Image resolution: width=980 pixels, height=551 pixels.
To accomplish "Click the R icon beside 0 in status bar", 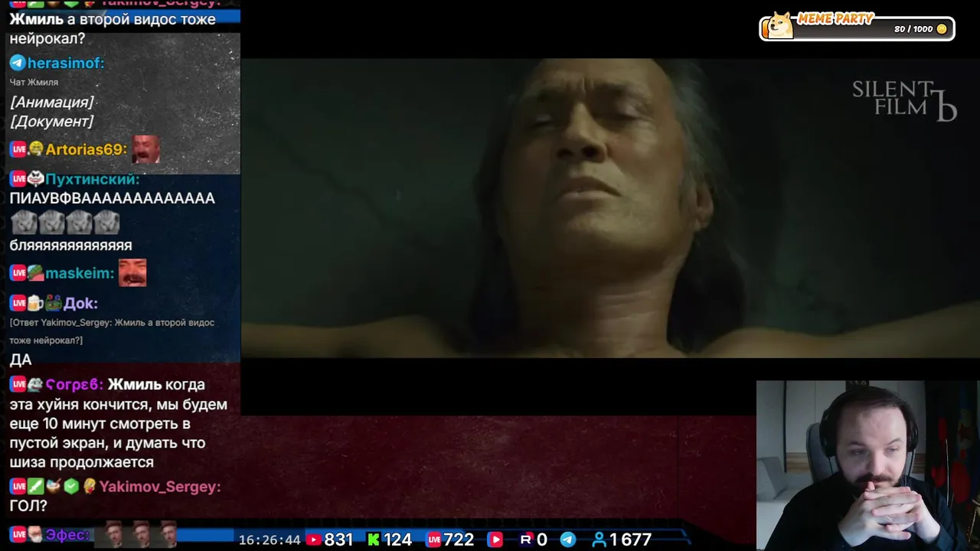I will pyautogui.click(x=526, y=540).
